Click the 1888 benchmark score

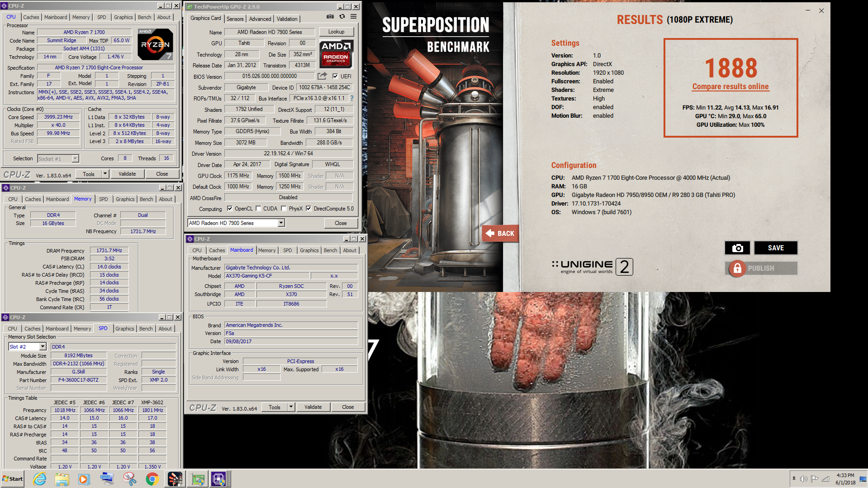pos(731,68)
